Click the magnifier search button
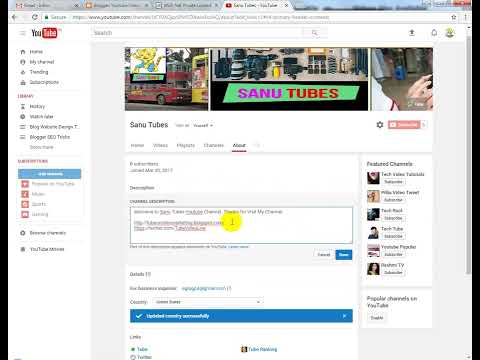 tap(315, 33)
